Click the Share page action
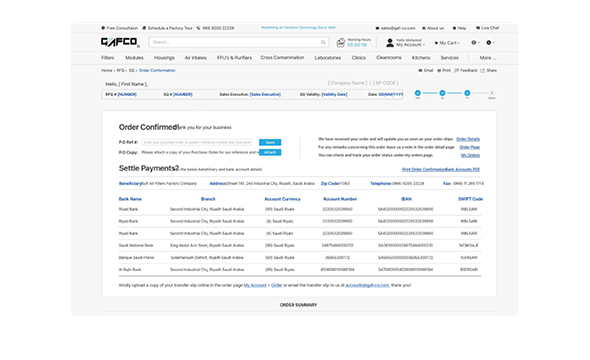The image size is (590, 360). pyautogui.click(x=488, y=70)
